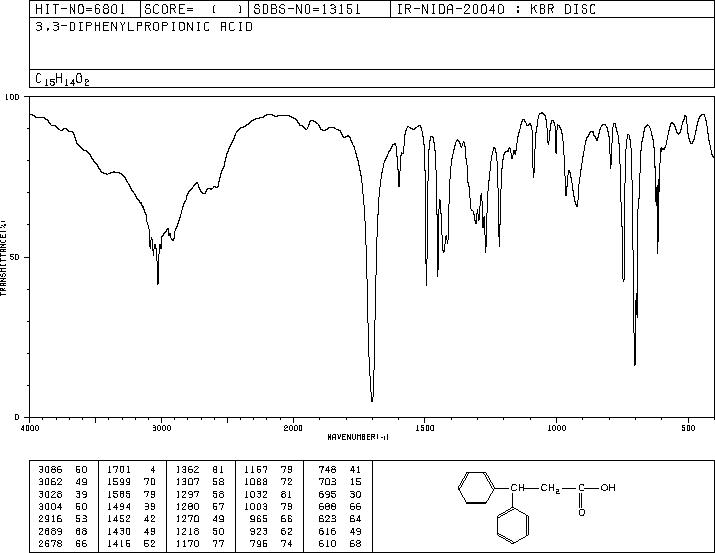Select the 500 x-axis tick label
Viewport: 715px width, 553px height.
pyautogui.click(x=689, y=428)
